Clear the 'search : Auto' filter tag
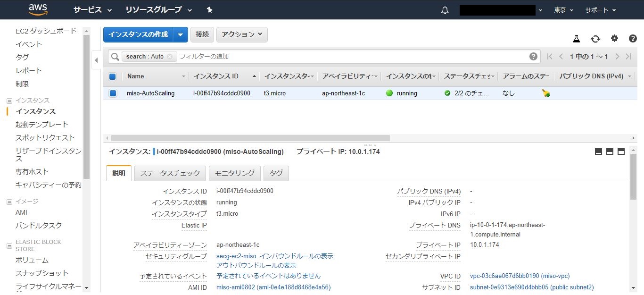Image resolution: width=644 pixels, height=295 pixels. (170, 57)
